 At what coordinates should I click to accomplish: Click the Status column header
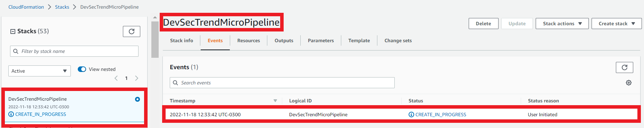416,101
